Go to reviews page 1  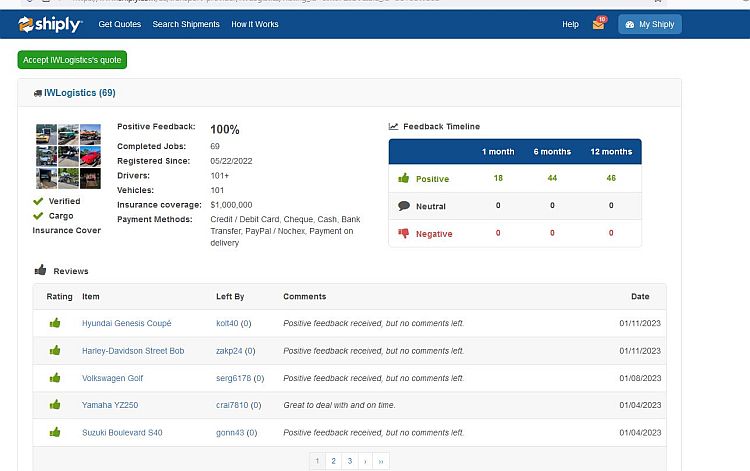point(317,461)
